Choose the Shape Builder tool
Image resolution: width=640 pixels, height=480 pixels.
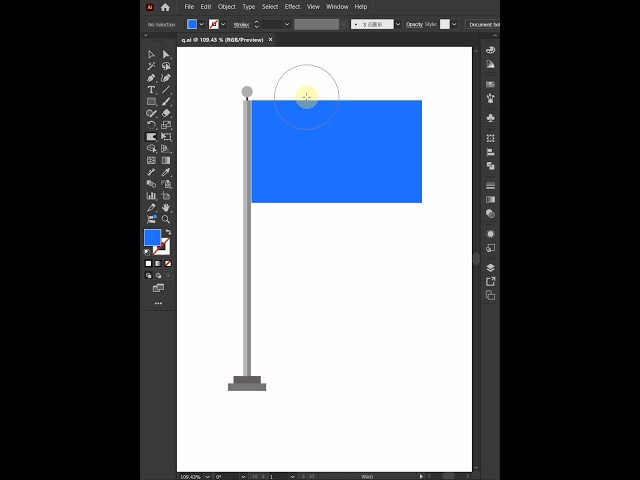tap(151, 149)
